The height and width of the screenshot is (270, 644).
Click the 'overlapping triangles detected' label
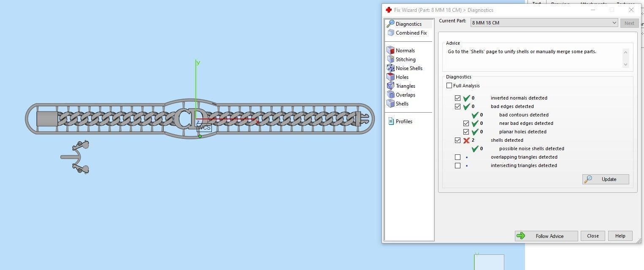point(524,157)
